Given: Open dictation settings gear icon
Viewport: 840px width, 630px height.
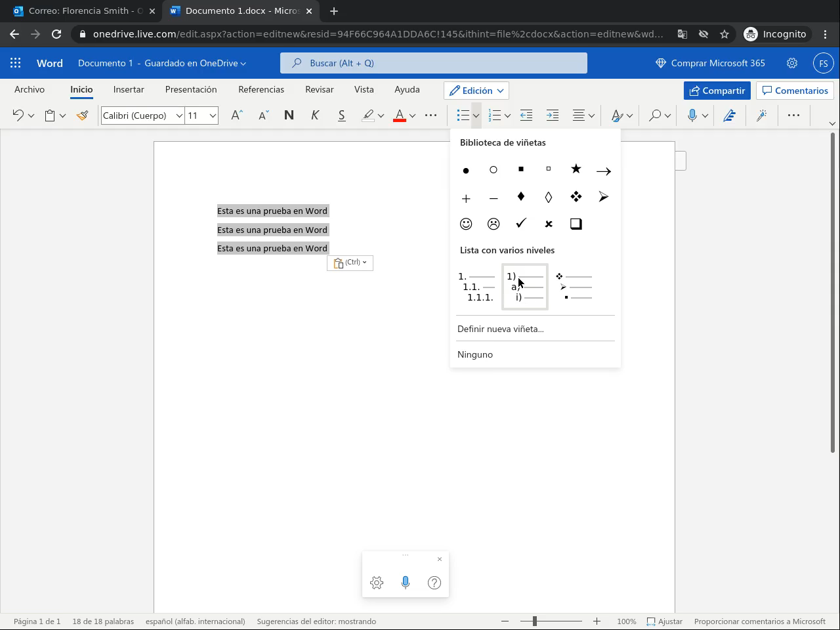Looking at the screenshot, I should pos(377,583).
